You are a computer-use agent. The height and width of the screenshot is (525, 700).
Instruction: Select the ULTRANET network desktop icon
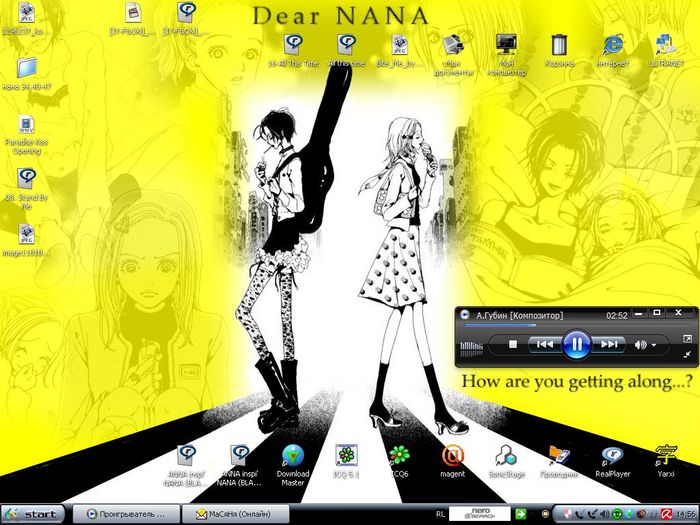(x=666, y=50)
